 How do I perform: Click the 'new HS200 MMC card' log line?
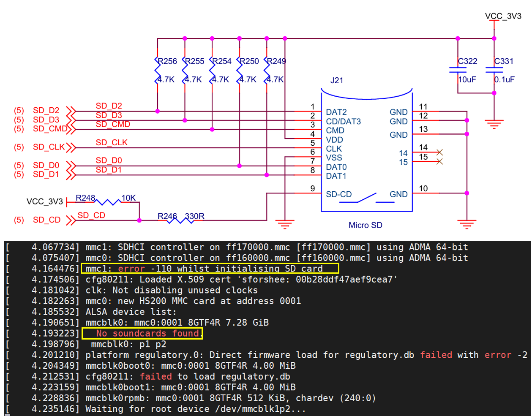click(193, 301)
